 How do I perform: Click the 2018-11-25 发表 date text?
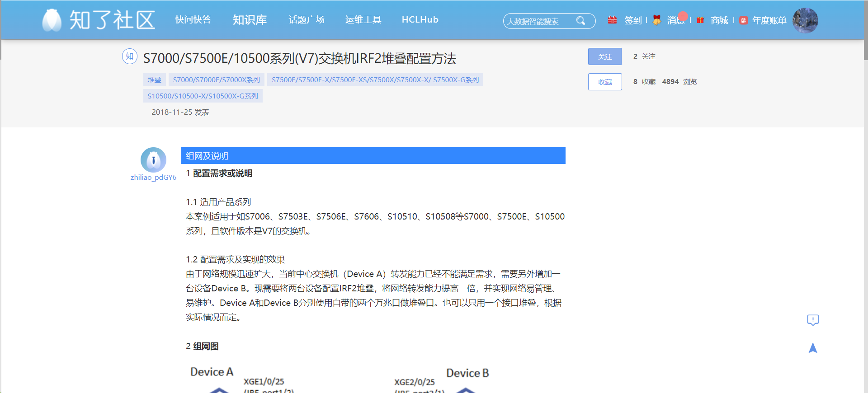pyautogui.click(x=180, y=112)
